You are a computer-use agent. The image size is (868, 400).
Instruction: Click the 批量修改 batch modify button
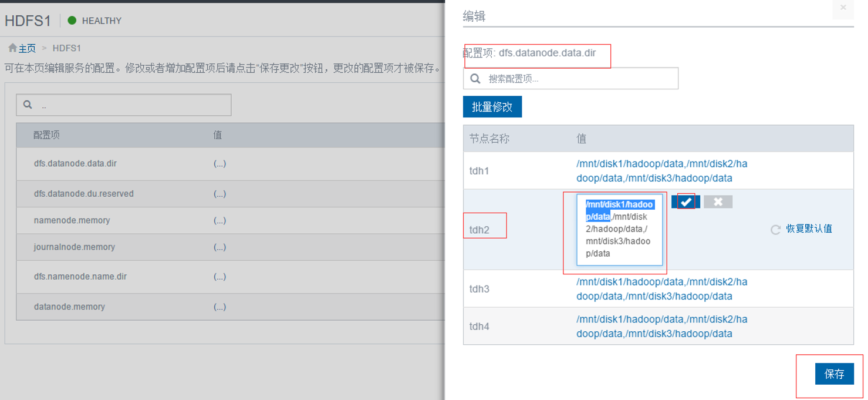(492, 107)
